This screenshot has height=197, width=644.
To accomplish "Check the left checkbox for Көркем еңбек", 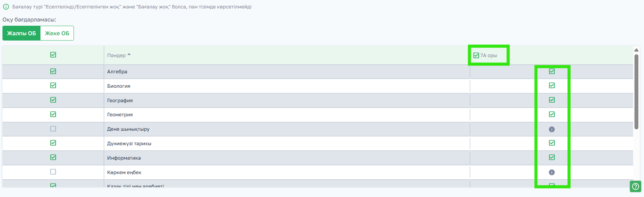I will [x=53, y=172].
